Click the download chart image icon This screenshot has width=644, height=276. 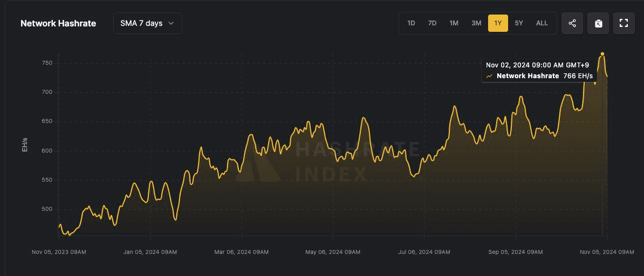click(598, 23)
